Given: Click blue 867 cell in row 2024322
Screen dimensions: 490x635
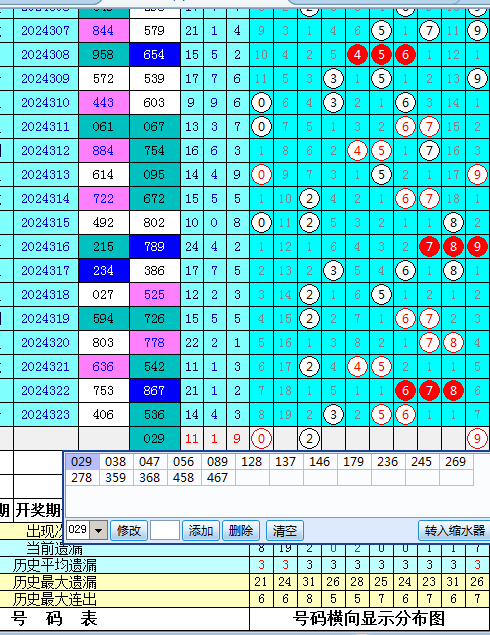Looking at the screenshot, I should 154,390.
